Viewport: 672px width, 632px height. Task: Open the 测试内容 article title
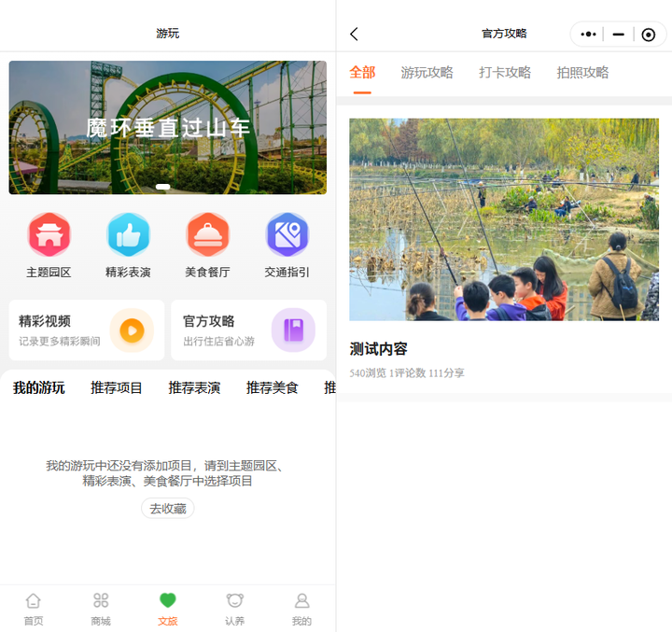tap(378, 349)
